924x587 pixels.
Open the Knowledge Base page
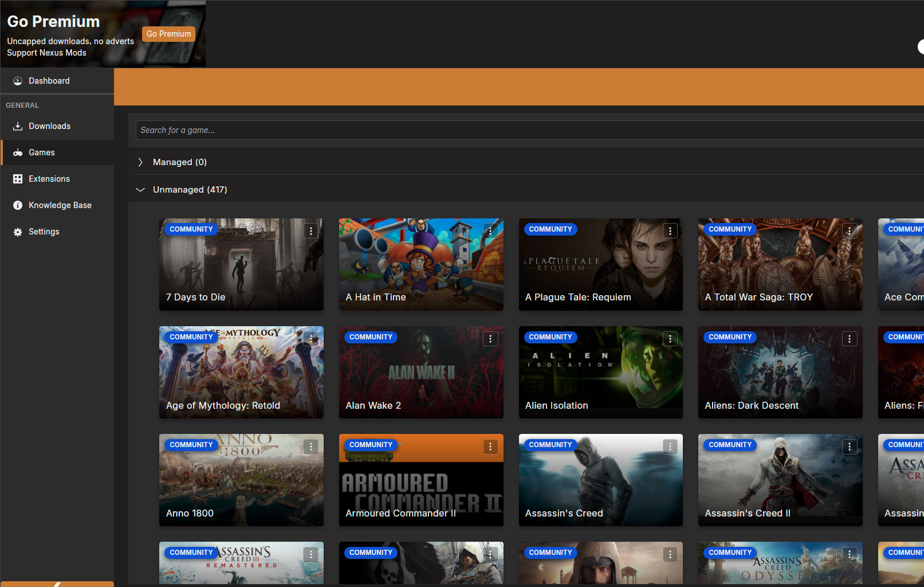[57, 205]
